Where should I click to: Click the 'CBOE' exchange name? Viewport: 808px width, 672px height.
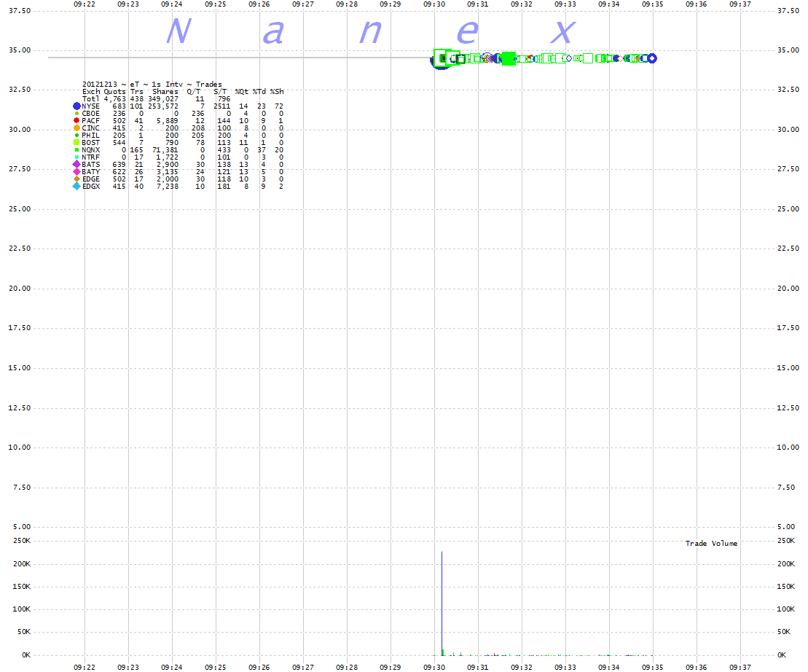point(90,114)
